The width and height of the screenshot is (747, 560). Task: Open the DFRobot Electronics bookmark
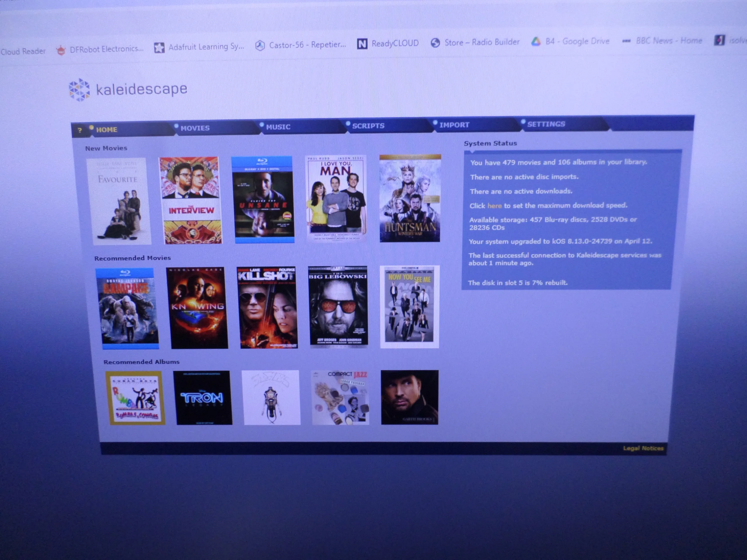pyautogui.click(x=100, y=49)
